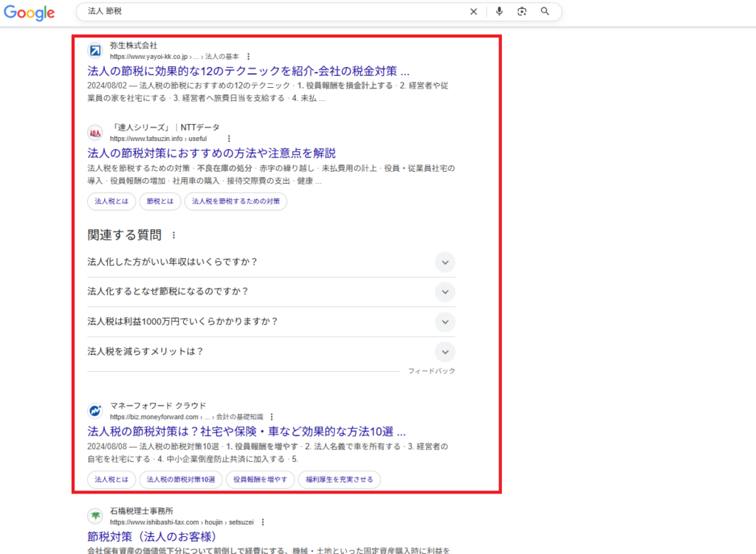The height and width of the screenshot is (554, 756).
Task: Click the https://www.tatsuzin.info › useful URL
Action: click(158, 139)
